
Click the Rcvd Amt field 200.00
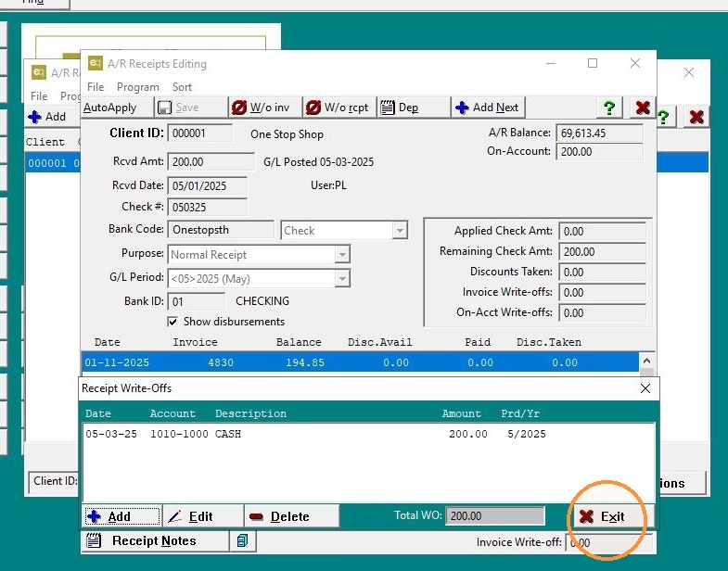[x=211, y=161]
